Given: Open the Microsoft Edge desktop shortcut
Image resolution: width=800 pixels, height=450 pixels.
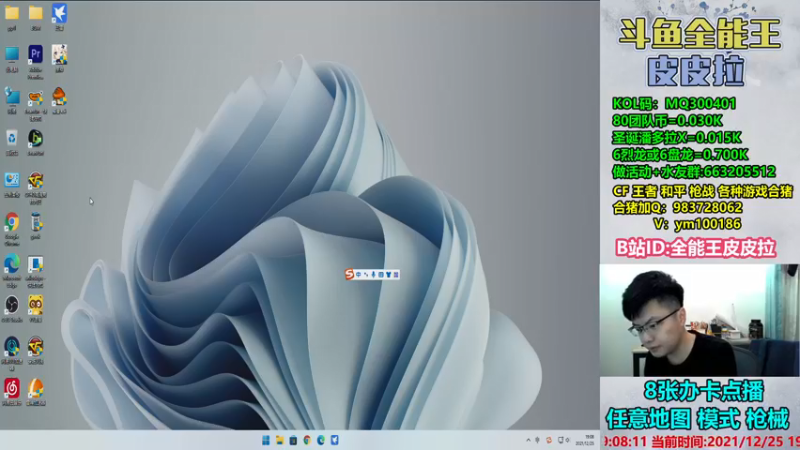Looking at the screenshot, I should [12, 263].
